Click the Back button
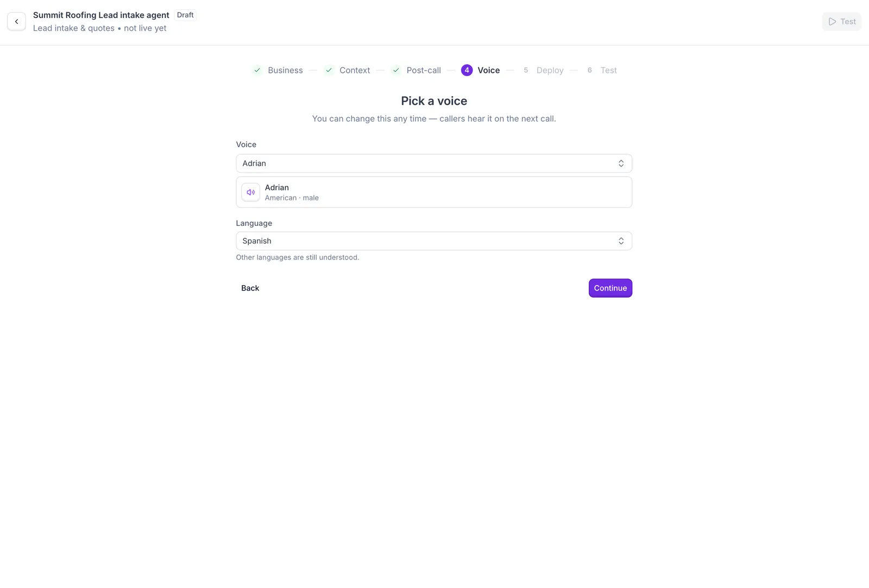Image resolution: width=869 pixels, height=588 pixels. (250, 288)
